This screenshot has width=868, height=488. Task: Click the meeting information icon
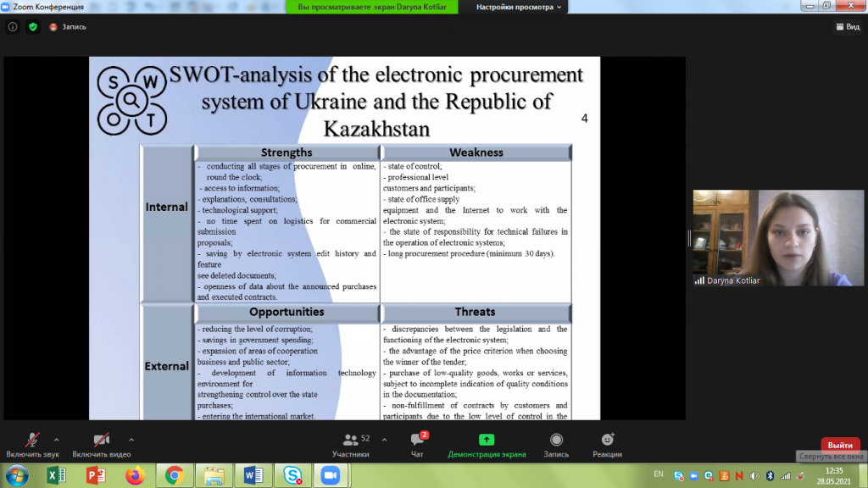point(13,26)
